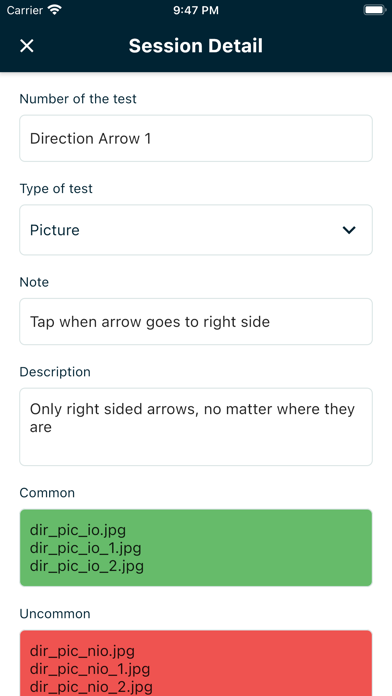Select the Picture combo box

point(196,230)
